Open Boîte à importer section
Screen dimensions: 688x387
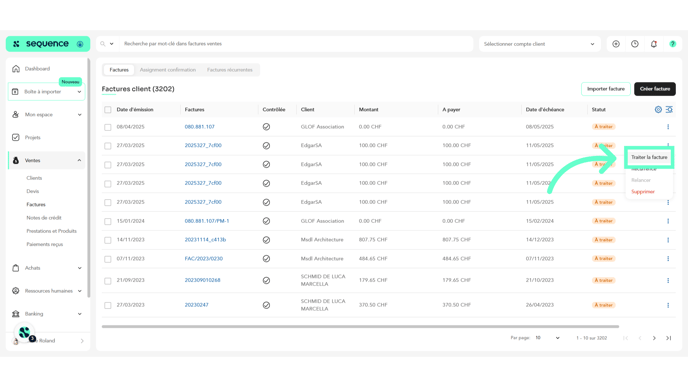pos(47,92)
